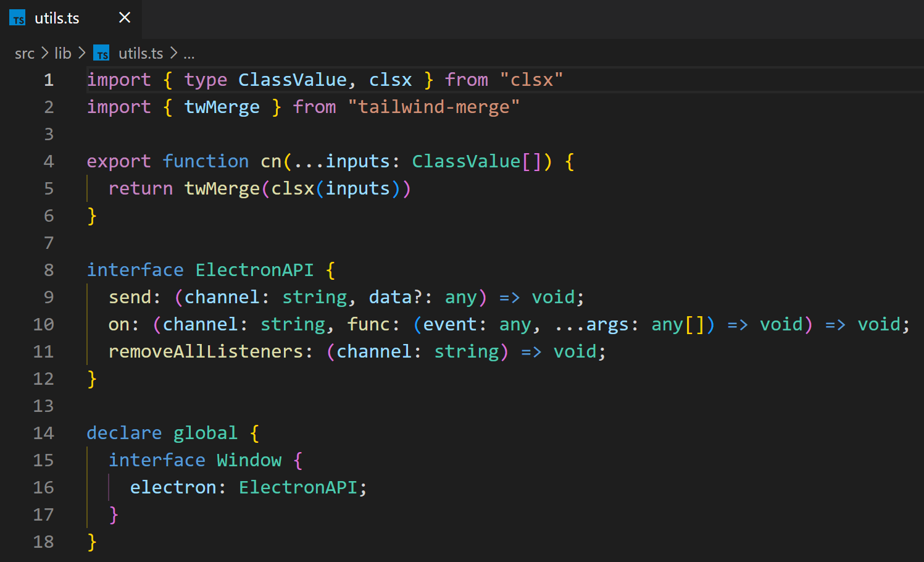Image resolution: width=924 pixels, height=562 pixels.
Task: Click the Window interface name on line 15
Action: coord(249,460)
